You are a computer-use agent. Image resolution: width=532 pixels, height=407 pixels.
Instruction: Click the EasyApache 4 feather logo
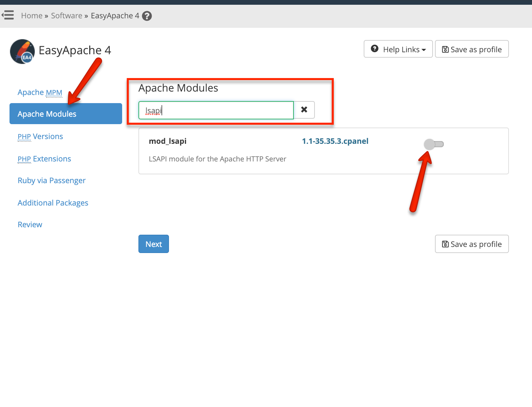click(x=22, y=52)
